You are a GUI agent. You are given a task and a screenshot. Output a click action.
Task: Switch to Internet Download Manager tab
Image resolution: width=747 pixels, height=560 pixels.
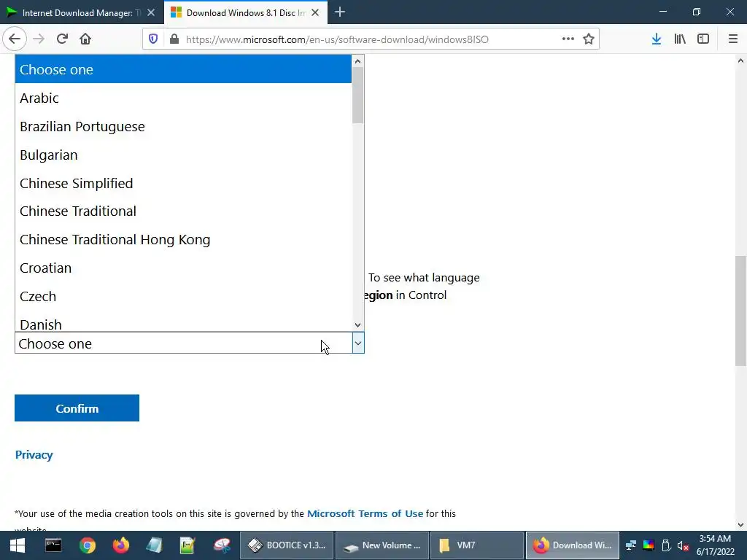tap(82, 13)
